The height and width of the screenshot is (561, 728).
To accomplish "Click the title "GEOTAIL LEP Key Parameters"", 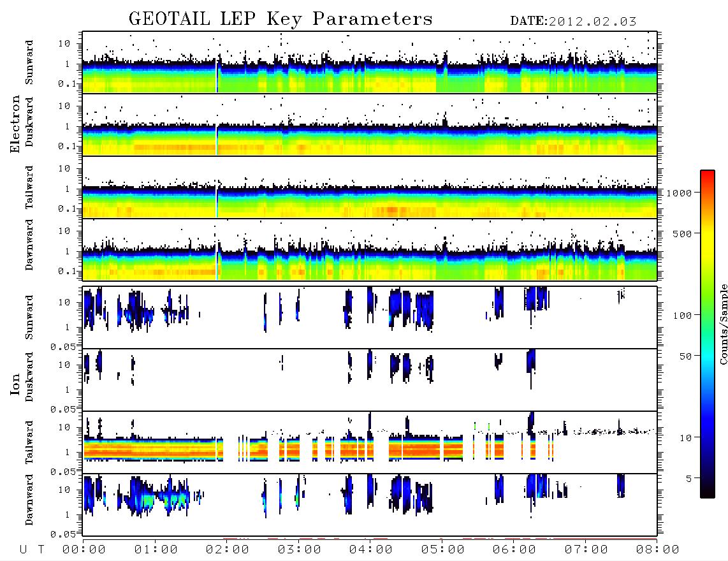I will click(x=280, y=18).
